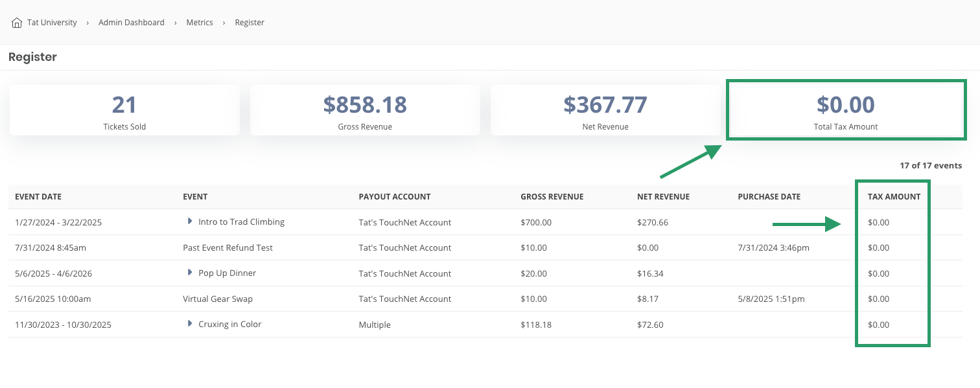Click the home icon in the breadcrumb

[16, 22]
